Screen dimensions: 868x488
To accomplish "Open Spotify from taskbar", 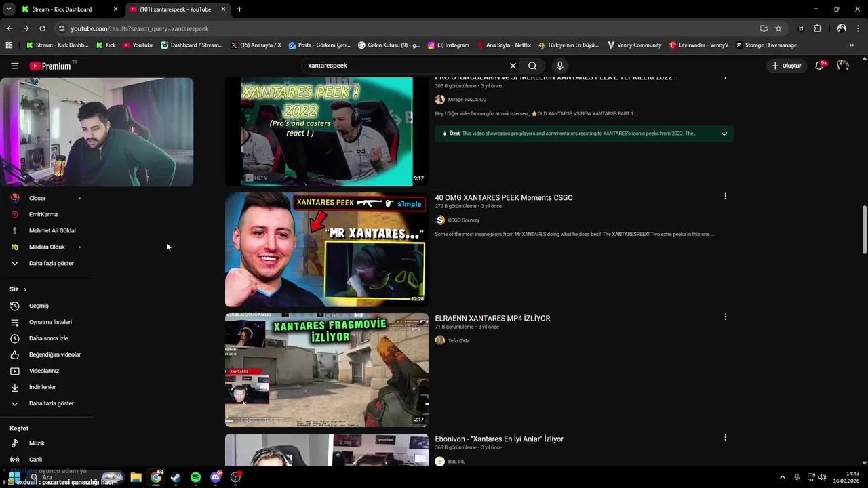I will [195, 477].
